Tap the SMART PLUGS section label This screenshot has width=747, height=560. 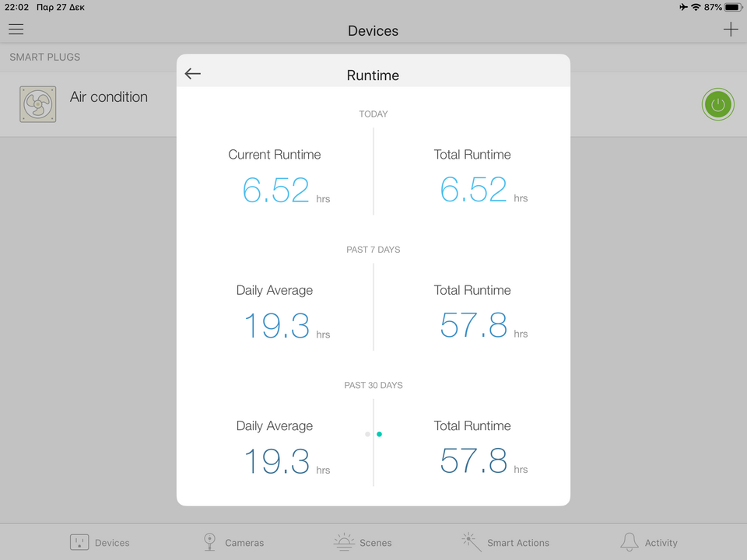45,57
